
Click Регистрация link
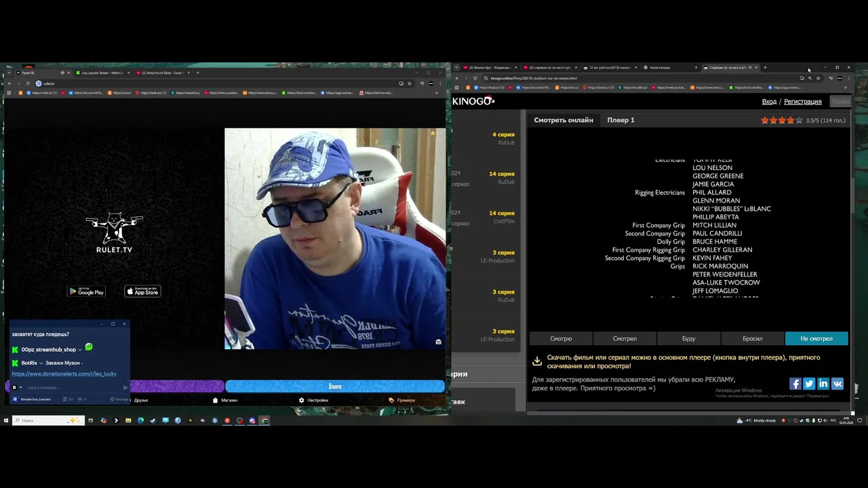pos(802,102)
